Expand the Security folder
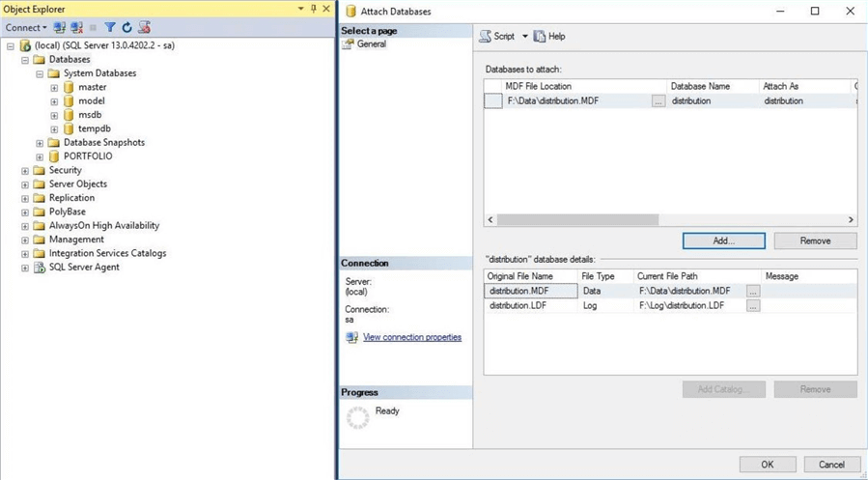 pyautogui.click(x=25, y=171)
